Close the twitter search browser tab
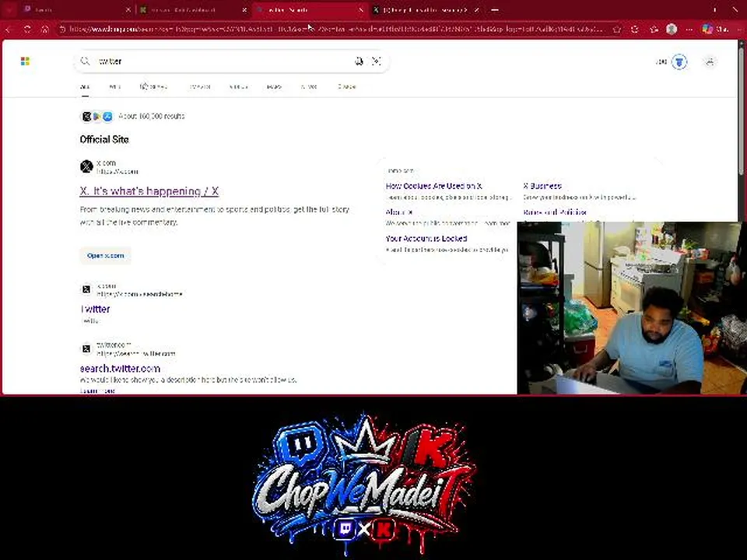Viewport: 747px width, 560px height. [360, 9]
